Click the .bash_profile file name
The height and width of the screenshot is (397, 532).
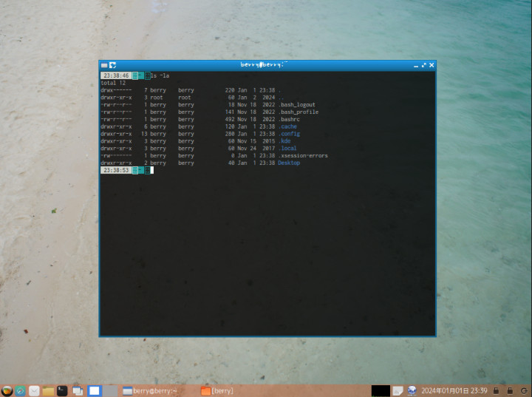(x=299, y=112)
